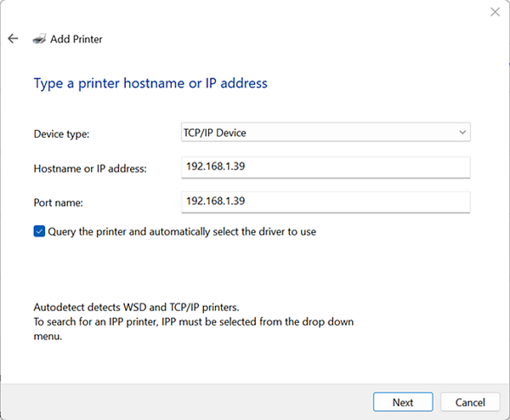The height and width of the screenshot is (420, 510).
Task: Expand the Device type chevron arrow
Action: pos(462,133)
